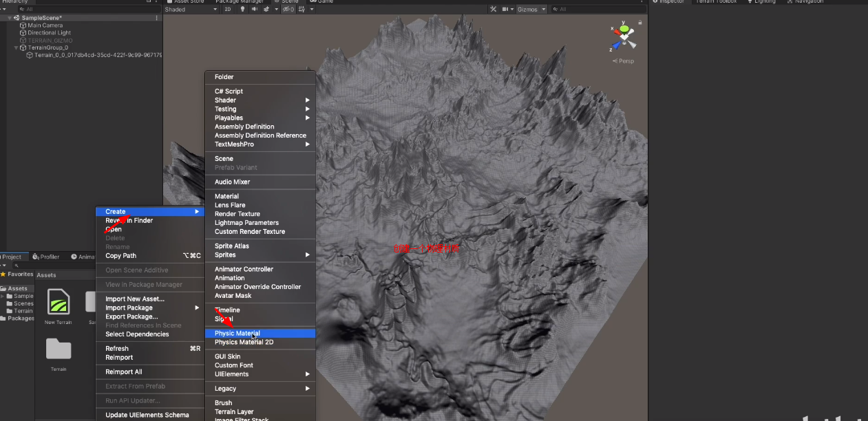
Task: Open the Terrain Toolbox tab
Action: (717, 2)
